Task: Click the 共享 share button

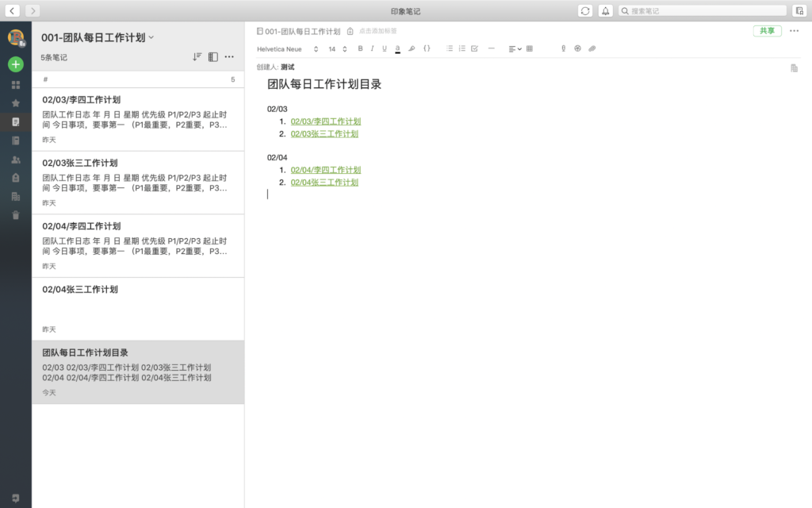Action: pos(767,31)
